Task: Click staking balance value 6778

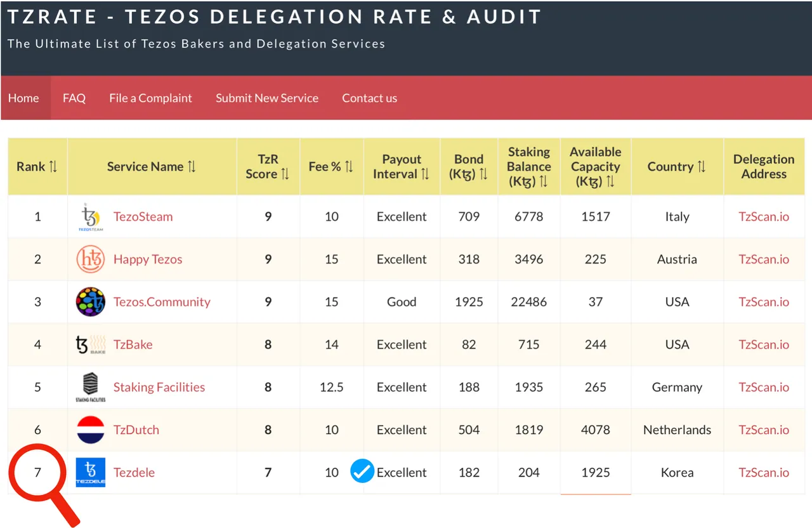Action: pos(528,216)
